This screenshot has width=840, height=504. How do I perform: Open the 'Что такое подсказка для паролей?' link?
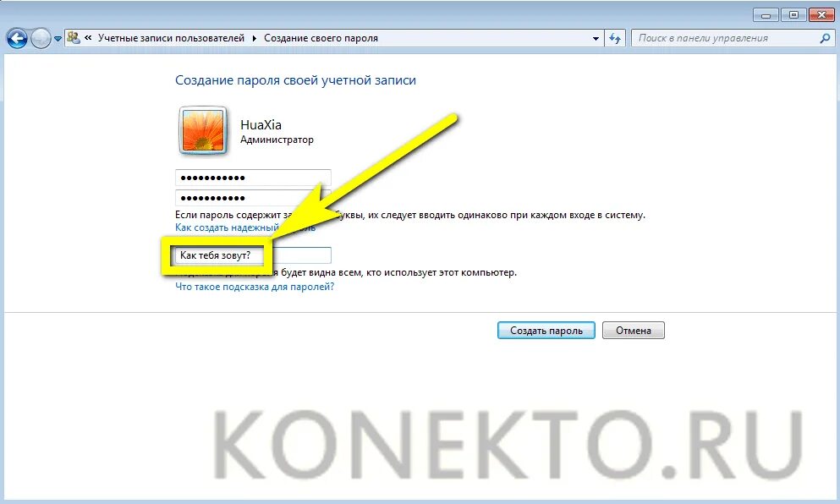click(x=255, y=287)
